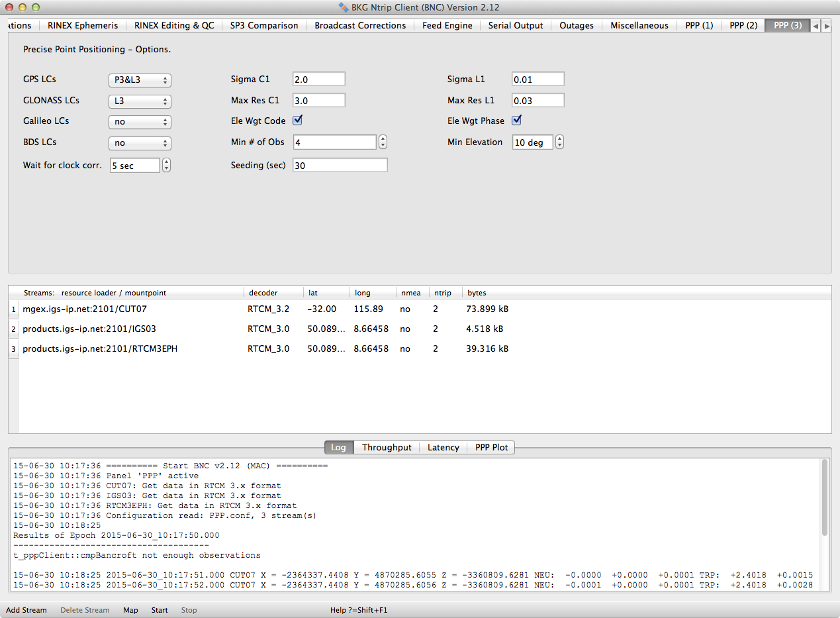Choose a value in BDS LCs dropdown
Screen dimensions: 840x618
pos(140,143)
